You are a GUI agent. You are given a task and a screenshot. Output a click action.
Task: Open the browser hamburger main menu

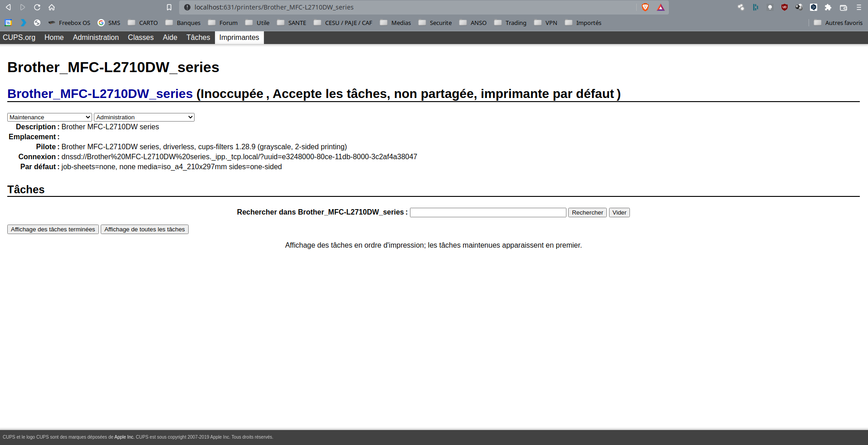[x=859, y=7]
